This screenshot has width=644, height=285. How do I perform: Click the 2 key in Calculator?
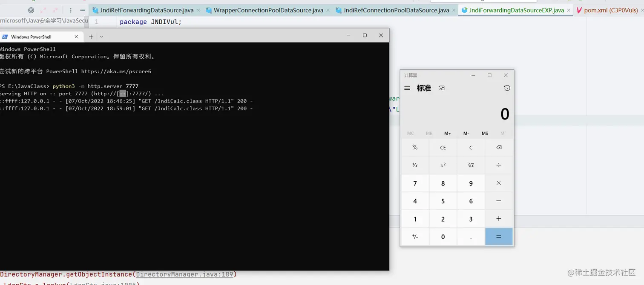click(443, 219)
